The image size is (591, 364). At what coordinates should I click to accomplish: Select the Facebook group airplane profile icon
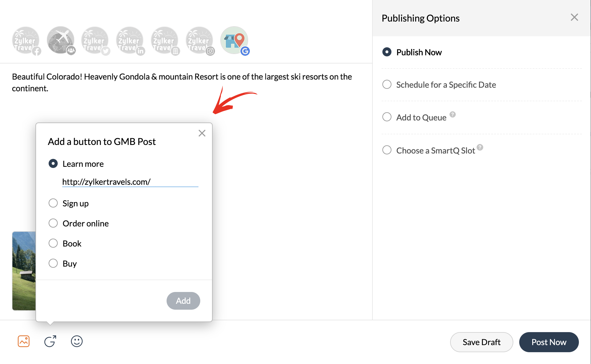(x=61, y=40)
